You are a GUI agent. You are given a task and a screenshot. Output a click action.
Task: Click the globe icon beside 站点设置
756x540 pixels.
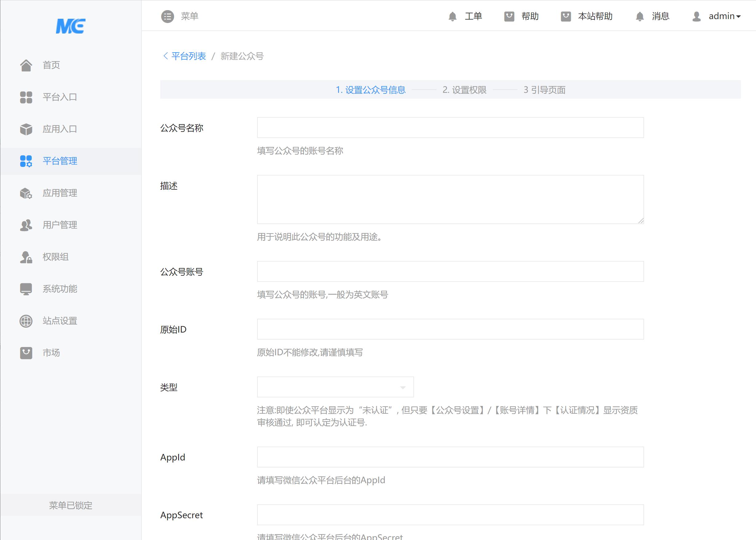coord(26,321)
